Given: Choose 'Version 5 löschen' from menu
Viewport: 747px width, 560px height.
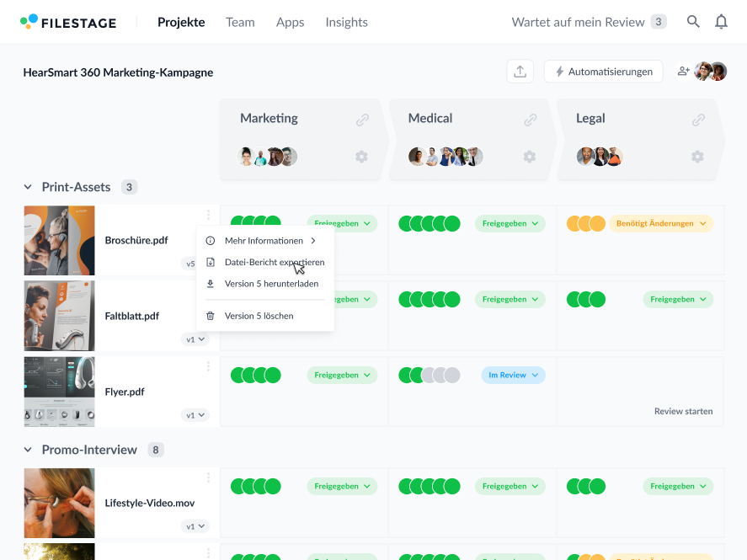Looking at the screenshot, I should pyautogui.click(x=259, y=316).
